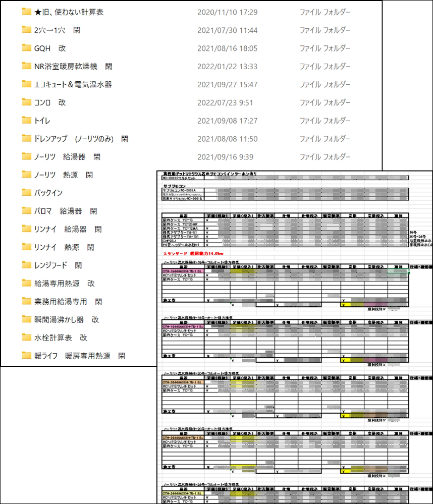Click date 2022/07/23 9:51
Viewport: 433px width, 504px height.
pyautogui.click(x=225, y=102)
